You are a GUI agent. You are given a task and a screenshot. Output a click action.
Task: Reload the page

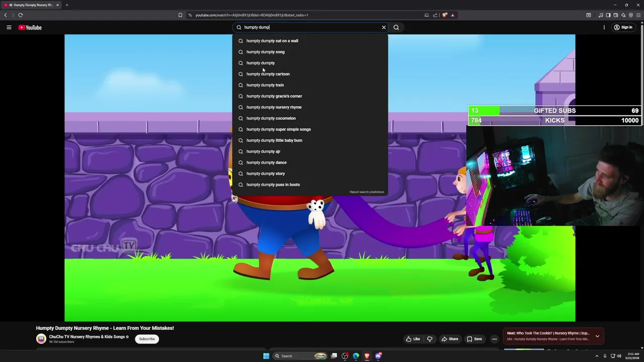tap(21, 15)
